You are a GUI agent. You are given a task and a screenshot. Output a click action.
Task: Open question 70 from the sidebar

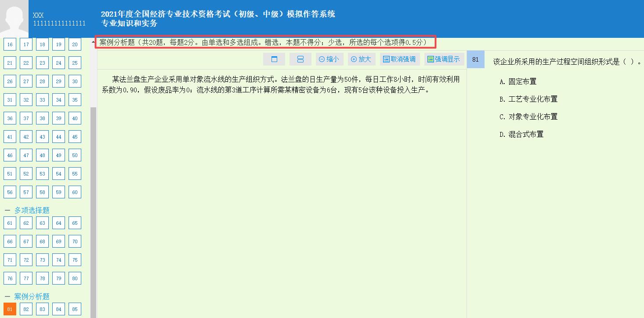(75, 241)
